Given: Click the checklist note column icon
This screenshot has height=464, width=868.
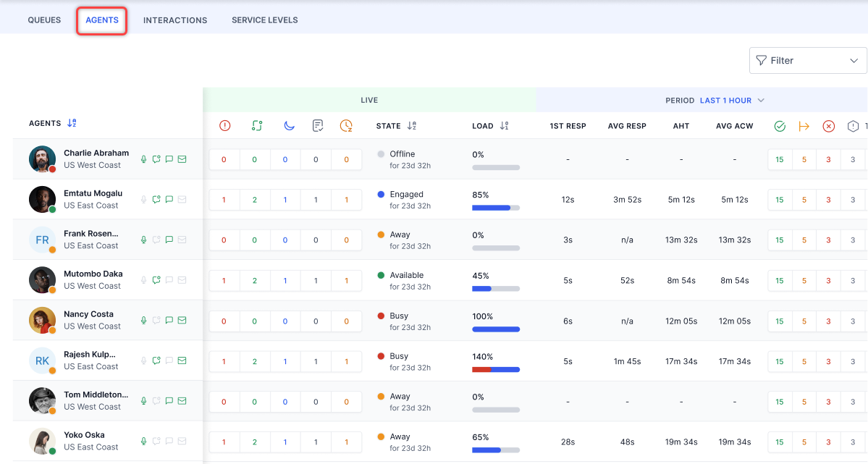Looking at the screenshot, I should 317,126.
